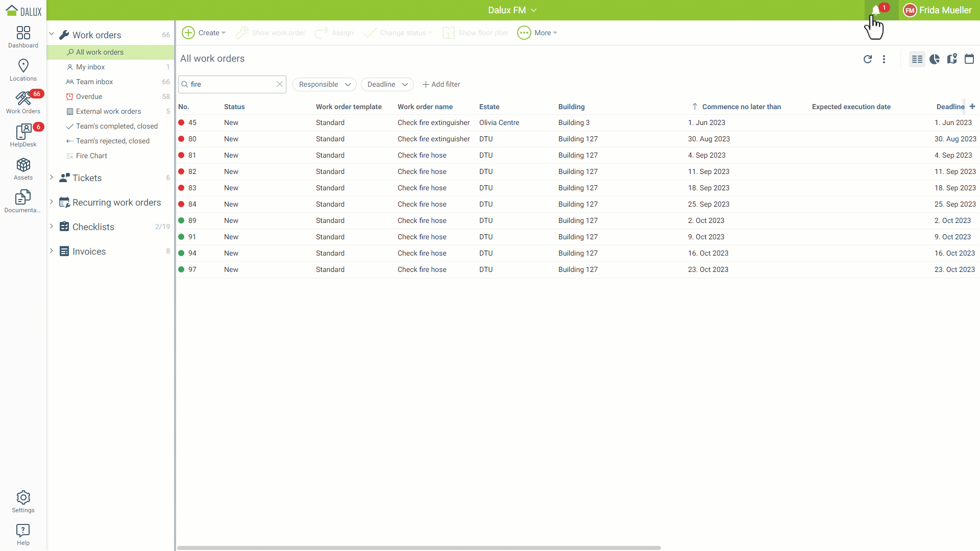980x551 pixels.
Task: Open the vertical three-dot options menu
Action: click(884, 59)
